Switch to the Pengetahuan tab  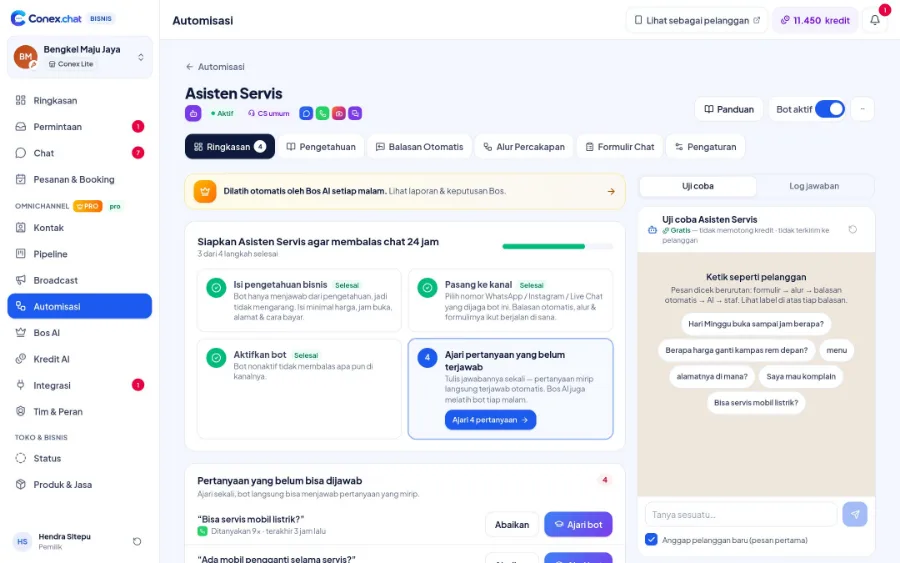pos(321,147)
